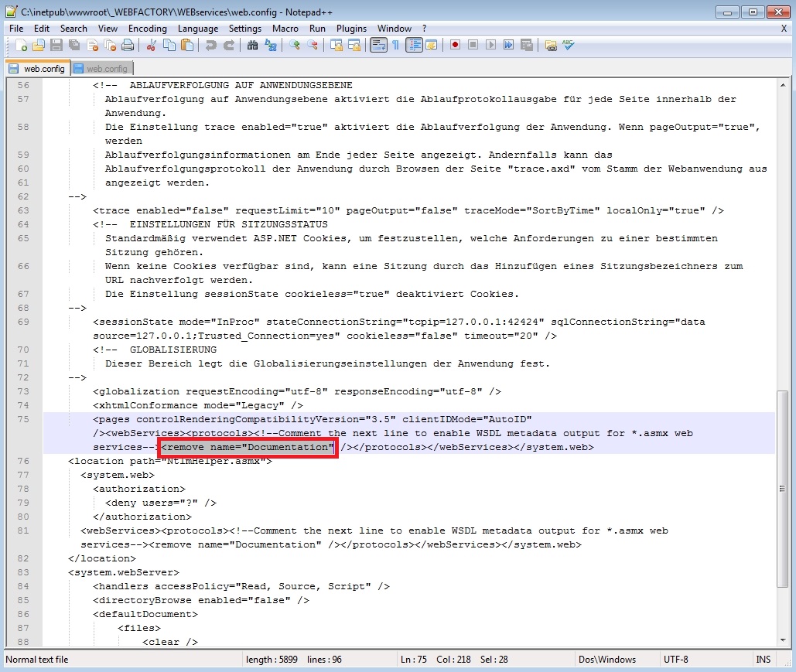Open the Language menu
The image size is (796, 672).
[x=198, y=29]
